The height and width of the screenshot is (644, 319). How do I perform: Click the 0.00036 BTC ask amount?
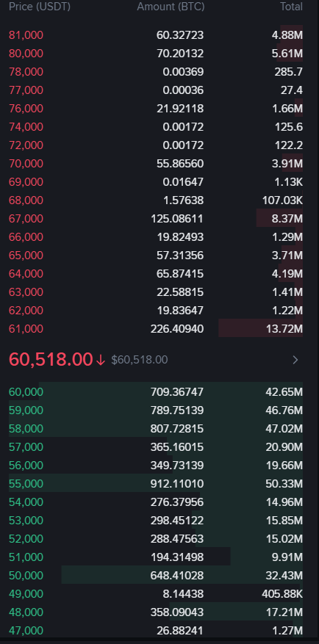(183, 90)
